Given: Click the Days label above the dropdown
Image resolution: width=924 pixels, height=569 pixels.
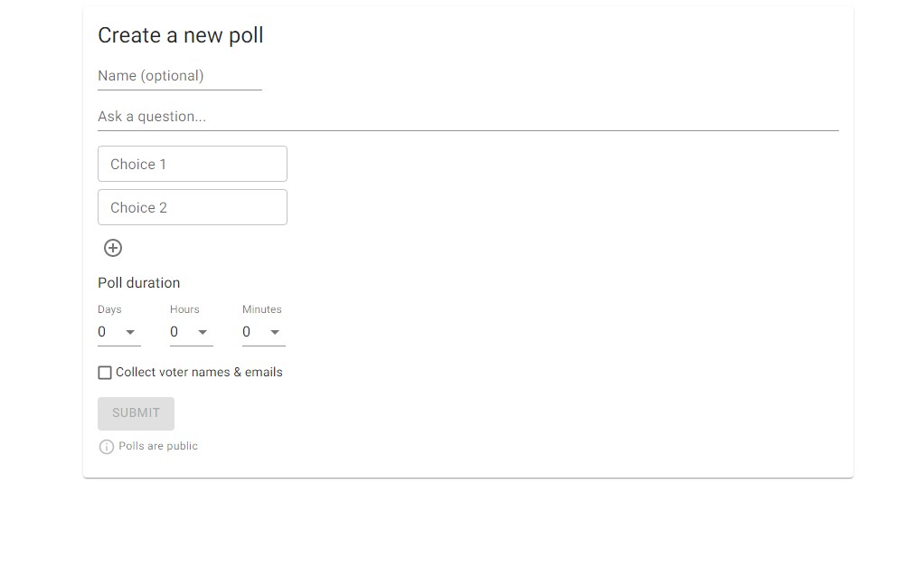Looking at the screenshot, I should point(109,309).
